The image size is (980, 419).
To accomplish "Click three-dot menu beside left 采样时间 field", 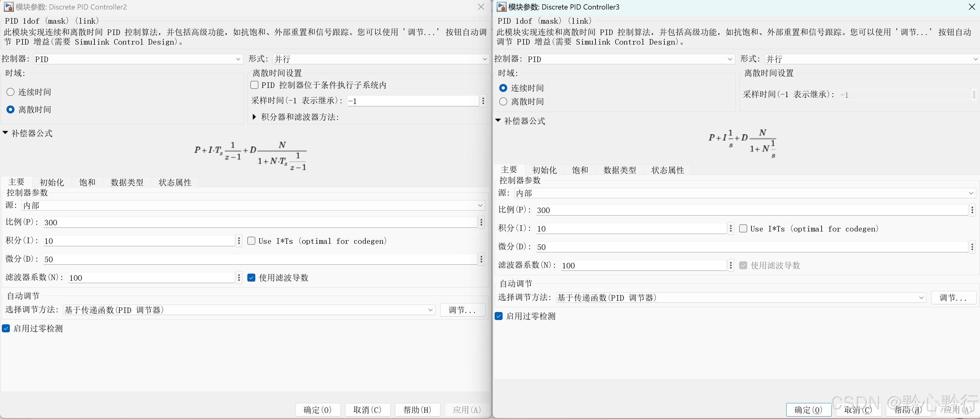I will [x=483, y=101].
